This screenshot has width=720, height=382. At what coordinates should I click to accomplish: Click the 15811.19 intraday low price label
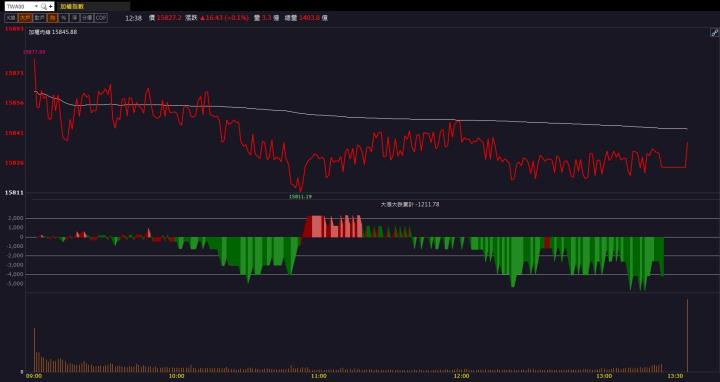coord(300,197)
